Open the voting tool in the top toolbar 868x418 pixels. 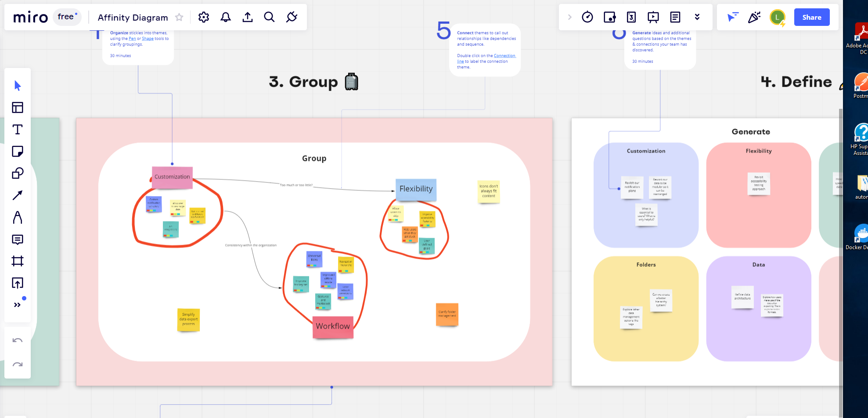point(609,17)
